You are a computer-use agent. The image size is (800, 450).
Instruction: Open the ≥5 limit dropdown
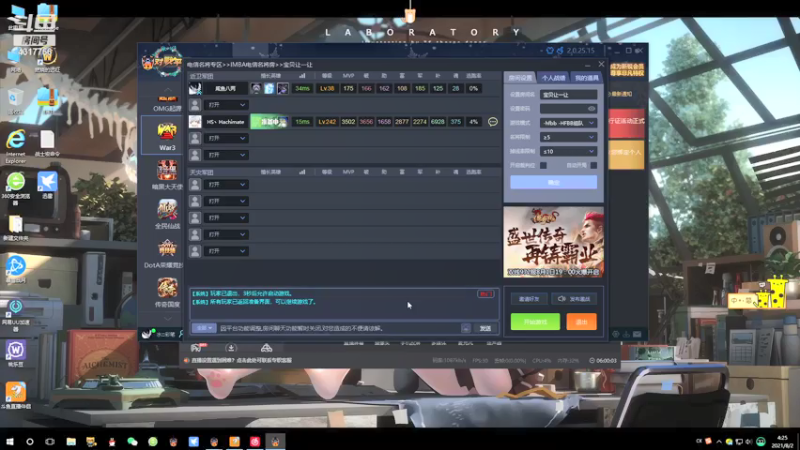click(568, 137)
